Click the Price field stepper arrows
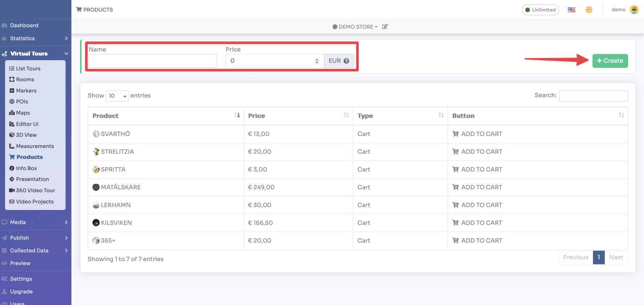This screenshot has height=305, width=644. [317, 61]
